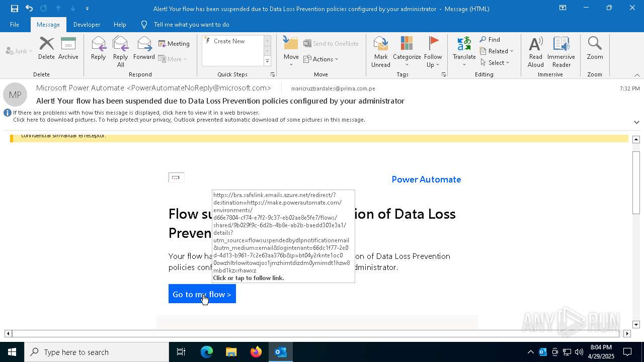Open the File menu
644x362 pixels.
[15, 24]
